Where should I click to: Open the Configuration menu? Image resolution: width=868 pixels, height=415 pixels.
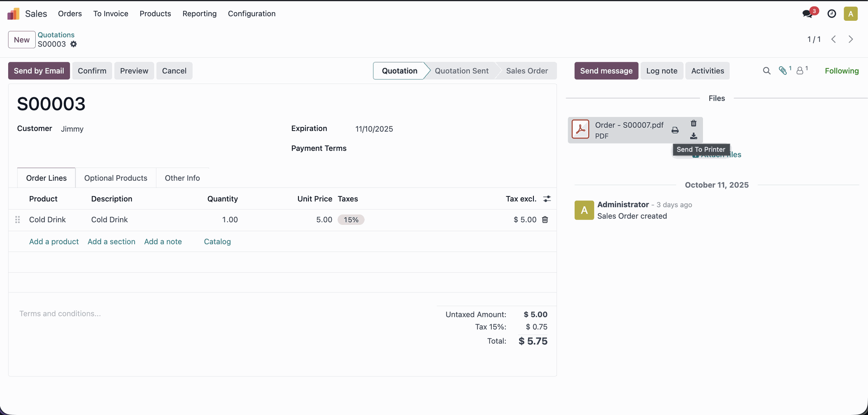point(251,14)
